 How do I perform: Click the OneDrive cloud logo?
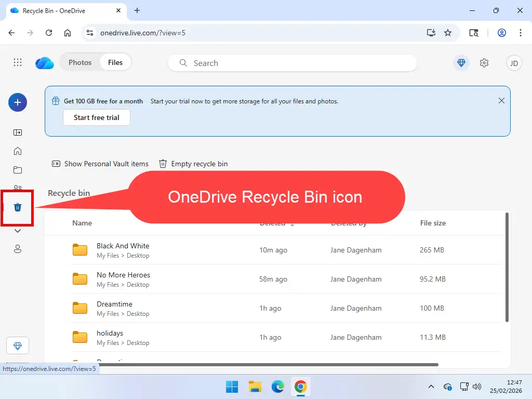44,62
